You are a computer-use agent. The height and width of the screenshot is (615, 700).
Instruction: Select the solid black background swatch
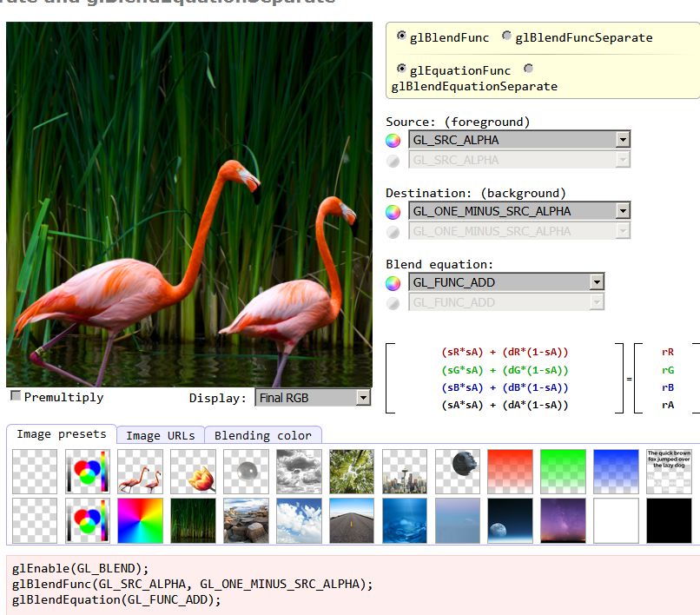[x=669, y=521]
